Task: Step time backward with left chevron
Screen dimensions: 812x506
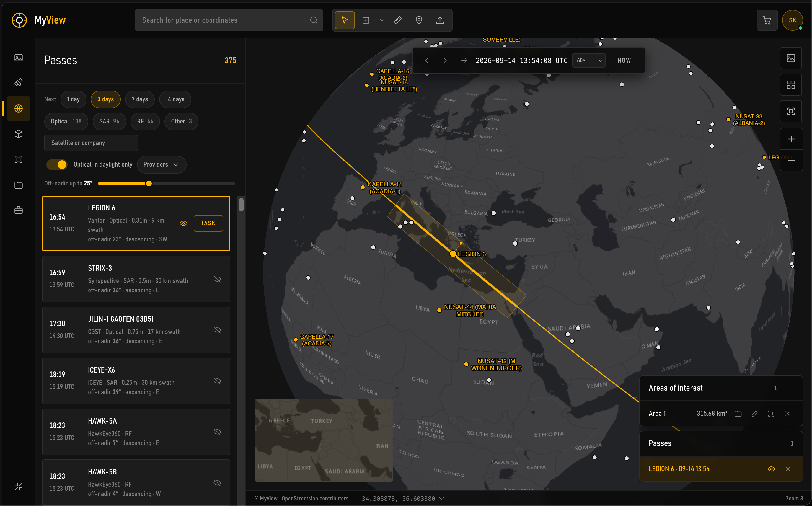Action: 426,60
